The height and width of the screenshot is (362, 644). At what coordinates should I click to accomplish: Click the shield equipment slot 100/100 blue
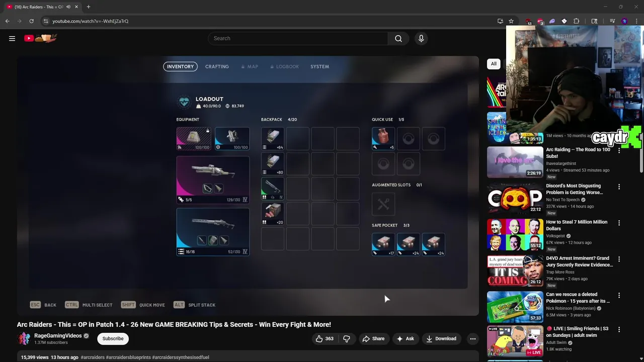coord(232,139)
